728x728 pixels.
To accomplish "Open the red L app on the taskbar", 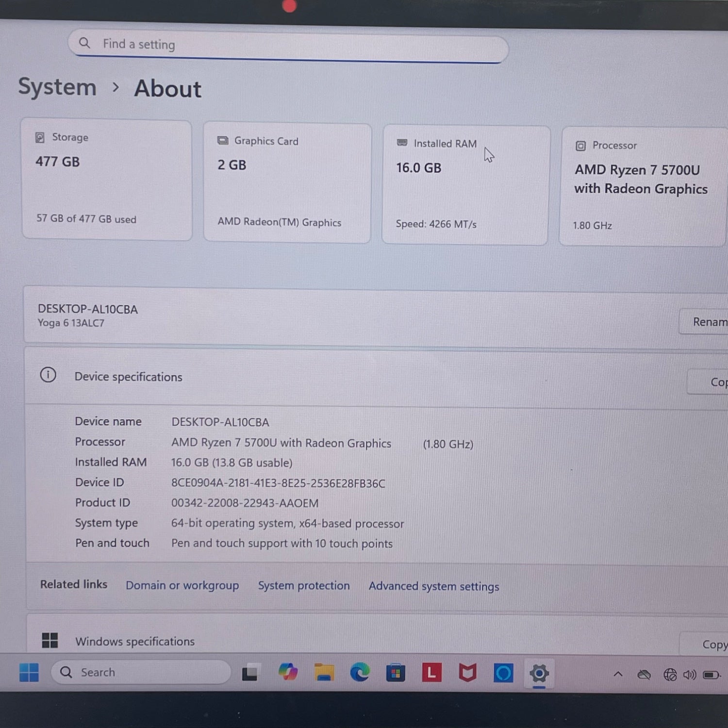I will click(431, 673).
